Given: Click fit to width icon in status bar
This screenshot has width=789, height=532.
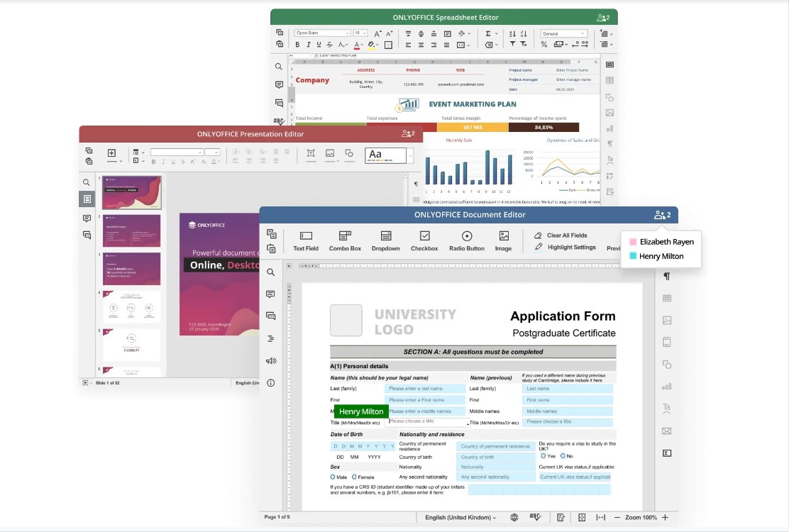Looking at the screenshot, I should tap(601, 517).
